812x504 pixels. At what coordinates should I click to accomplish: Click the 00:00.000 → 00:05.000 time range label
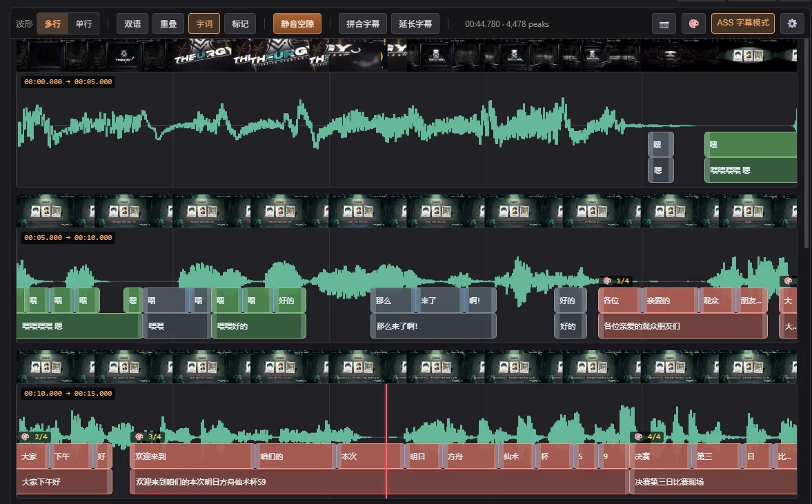68,82
